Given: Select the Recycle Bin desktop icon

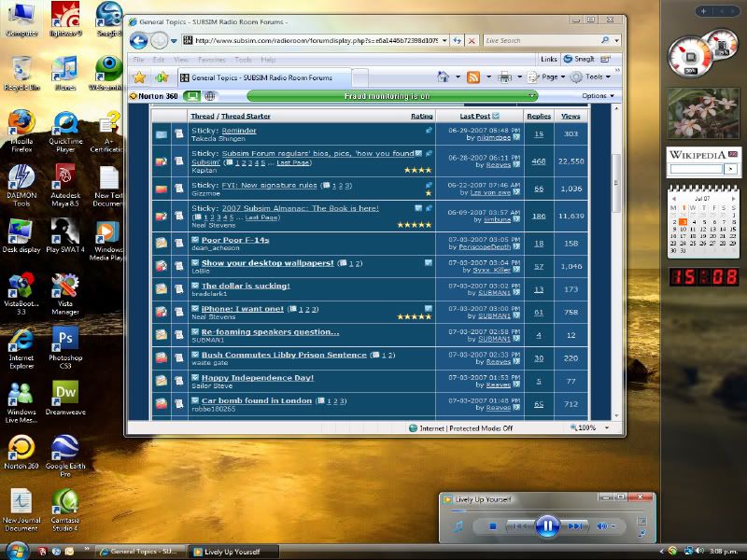Looking at the screenshot, I should (x=21, y=74).
